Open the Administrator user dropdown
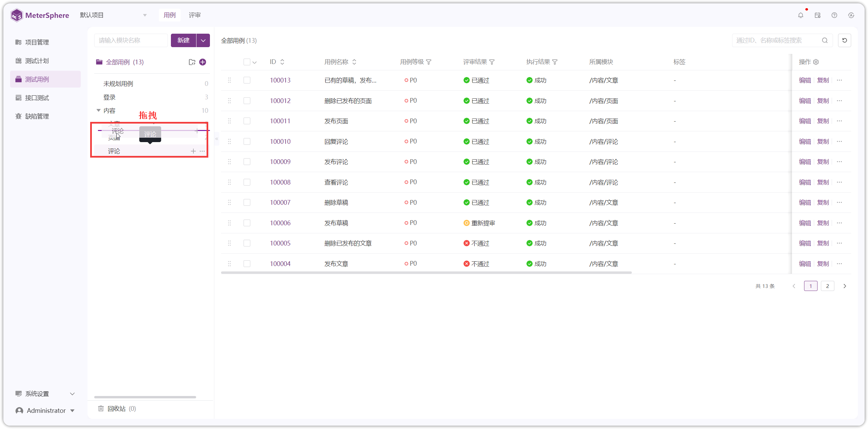 [x=45, y=411]
